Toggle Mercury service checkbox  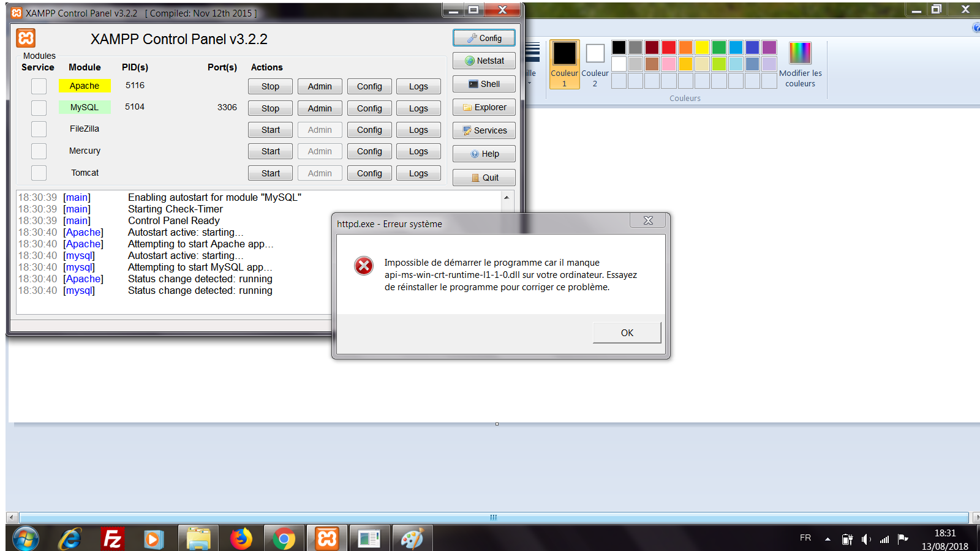39,151
